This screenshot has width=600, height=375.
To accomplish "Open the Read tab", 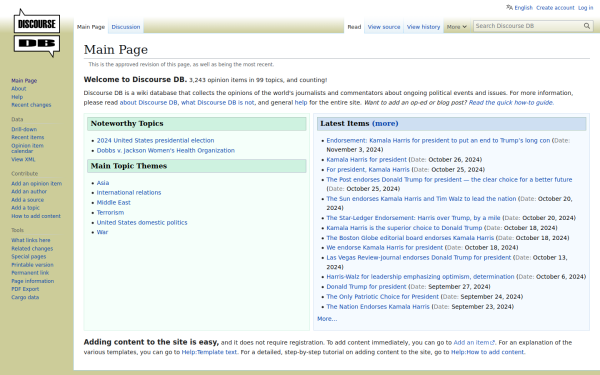I will (354, 27).
